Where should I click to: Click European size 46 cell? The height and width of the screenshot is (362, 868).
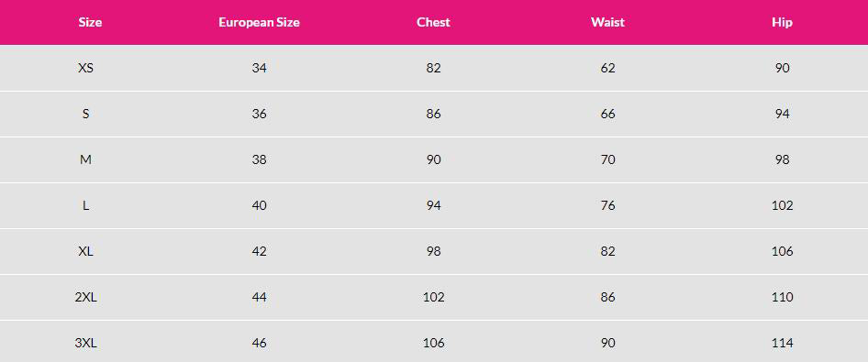[259, 343]
